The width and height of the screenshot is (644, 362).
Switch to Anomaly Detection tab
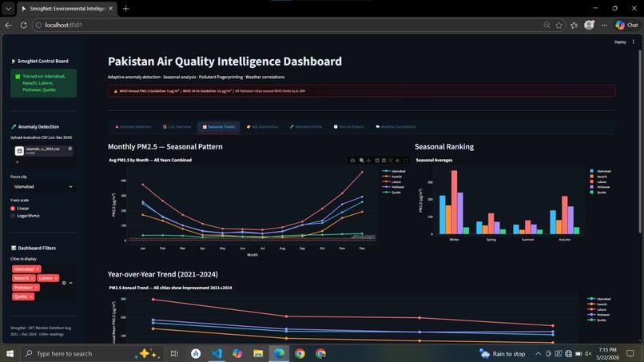[133, 127]
